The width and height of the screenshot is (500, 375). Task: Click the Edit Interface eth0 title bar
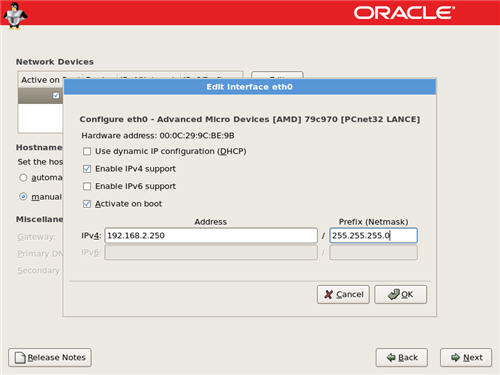[250, 87]
